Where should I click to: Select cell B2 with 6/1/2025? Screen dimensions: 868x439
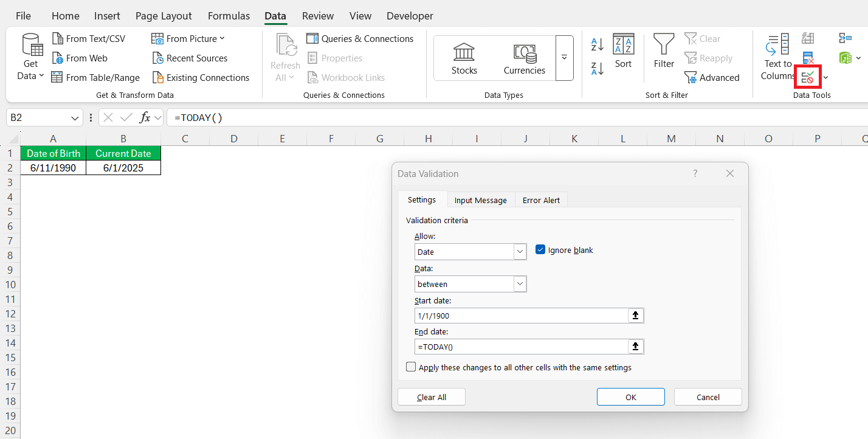(x=123, y=168)
